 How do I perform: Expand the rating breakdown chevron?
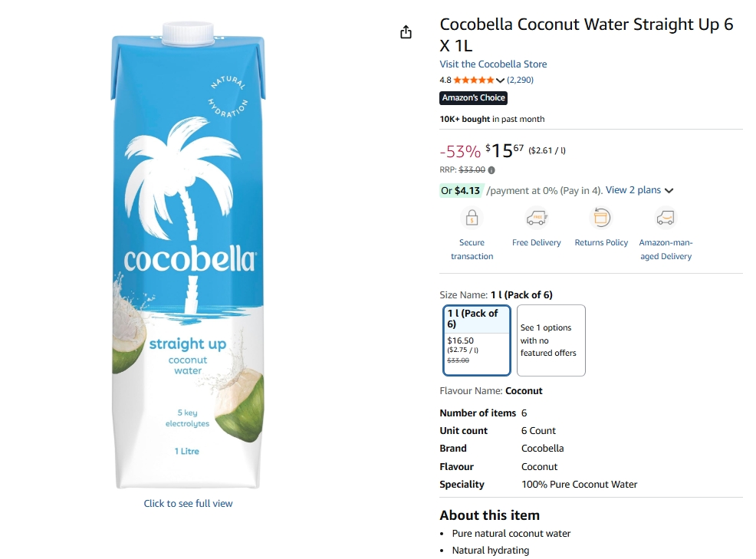(x=501, y=81)
